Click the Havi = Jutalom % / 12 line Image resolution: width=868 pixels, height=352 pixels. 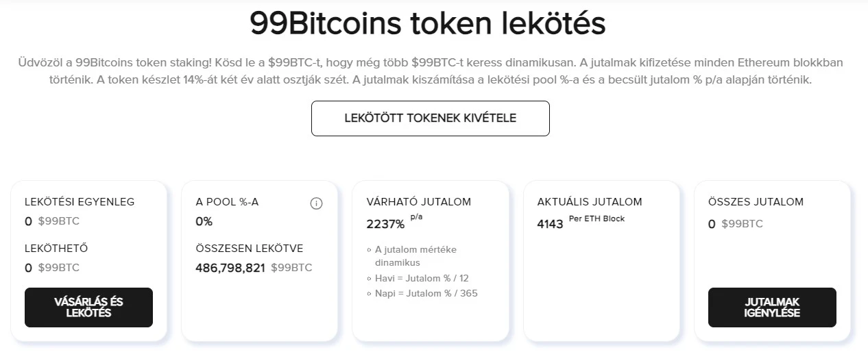tap(422, 278)
